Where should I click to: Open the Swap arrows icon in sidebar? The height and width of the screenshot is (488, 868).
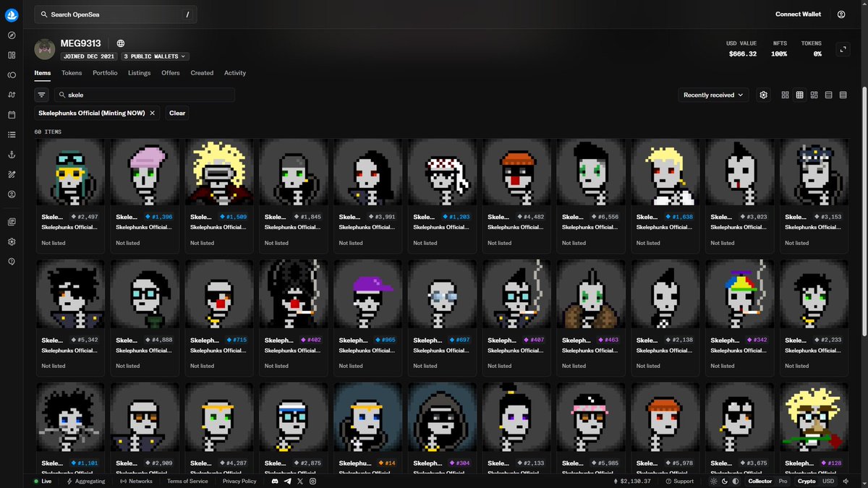tap(12, 95)
